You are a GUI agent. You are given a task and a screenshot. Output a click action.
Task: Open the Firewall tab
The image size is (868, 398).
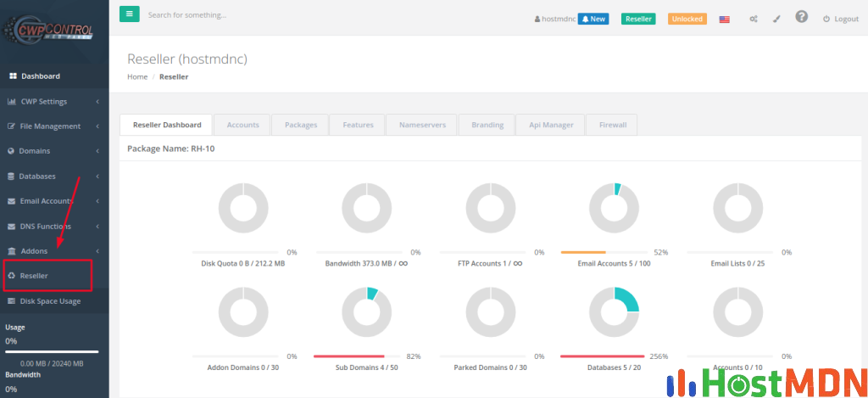(x=612, y=125)
